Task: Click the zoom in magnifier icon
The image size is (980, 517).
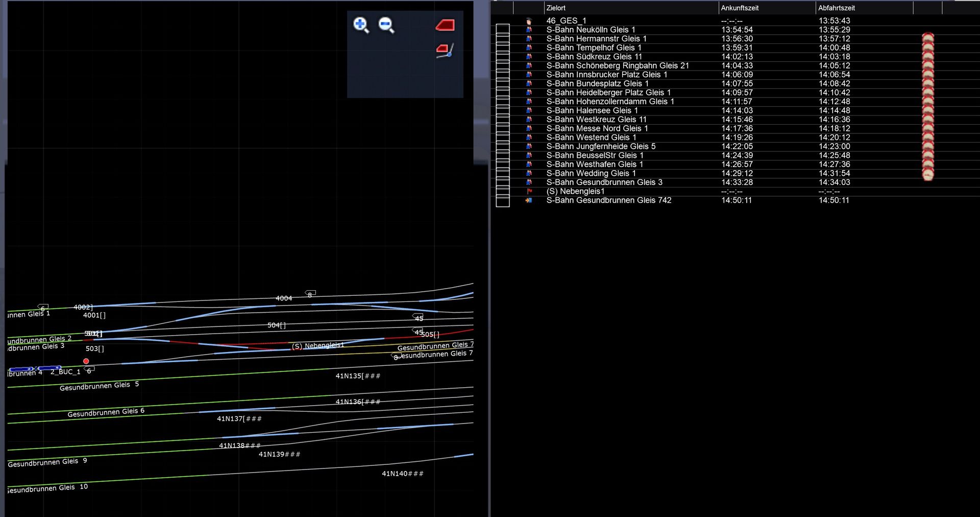Action: pyautogui.click(x=361, y=25)
